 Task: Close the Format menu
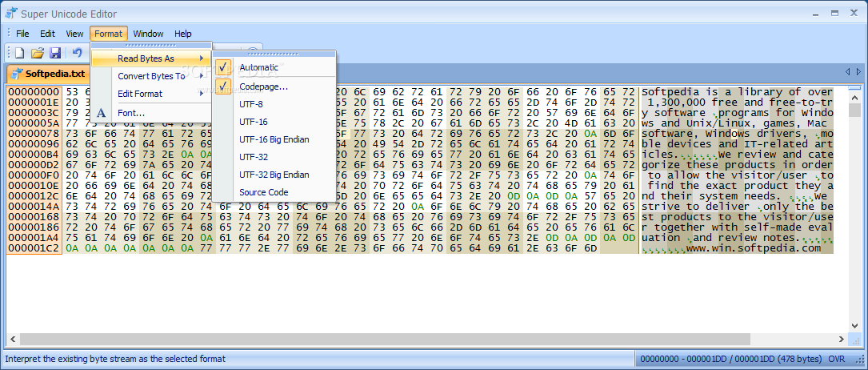pos(109,34)
